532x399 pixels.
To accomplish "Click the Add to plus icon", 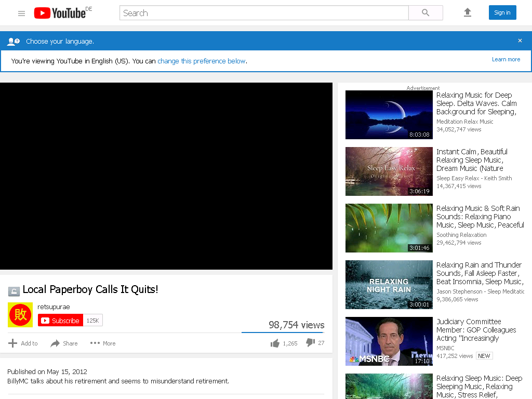I will [x=12, y=343].
